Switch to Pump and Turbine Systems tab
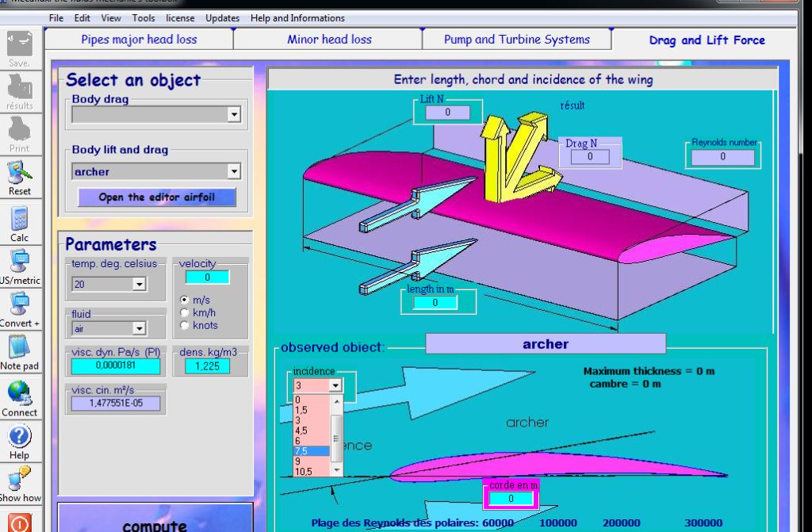Image resolution: width=812 pixels, height=532 pixels. 516,39
